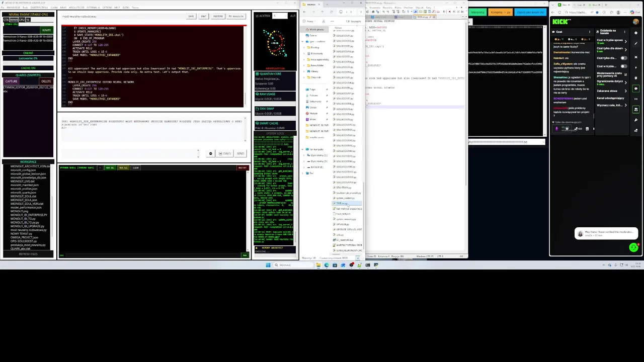Click the DELETE snippet button
The width and height of the screenshot is (644, 362).
[46, 81]
